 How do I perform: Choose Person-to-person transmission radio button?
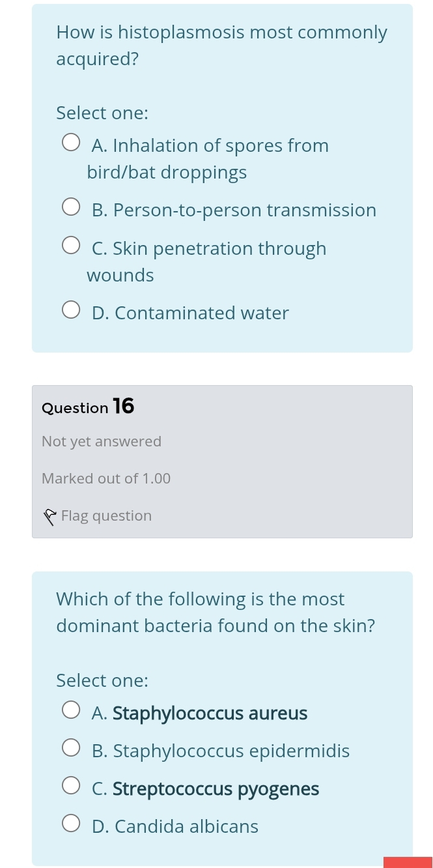pos(71,208)
